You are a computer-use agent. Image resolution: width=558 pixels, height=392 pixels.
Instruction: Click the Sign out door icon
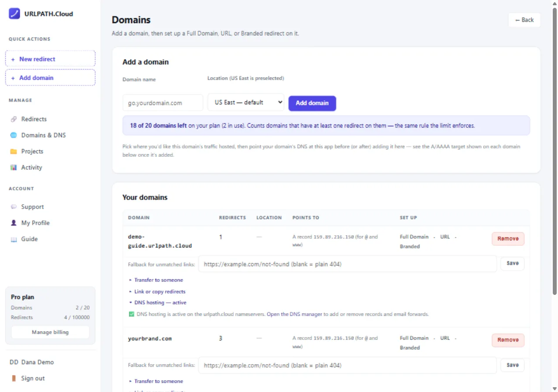point(14,378)
